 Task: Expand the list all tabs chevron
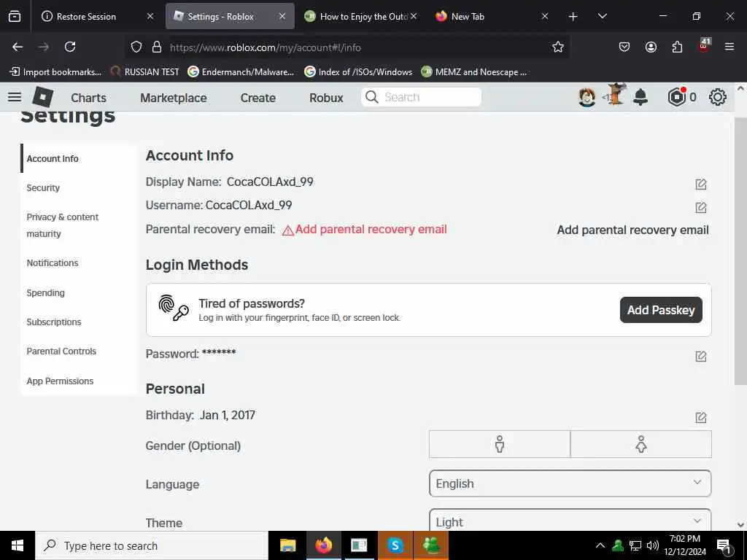point(602,16)
